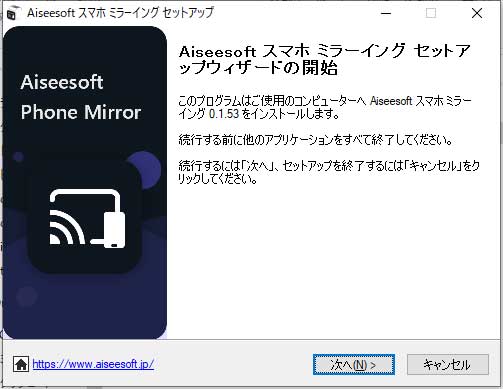Click the 次へ(N) > button

pyautogui.click(x=354, y=364)
